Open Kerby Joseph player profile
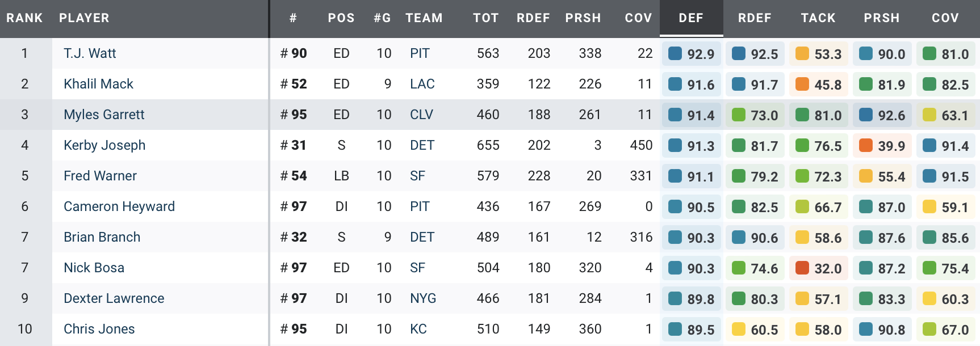The height and width of the screenshot is (346, 980). click(104, 145)
